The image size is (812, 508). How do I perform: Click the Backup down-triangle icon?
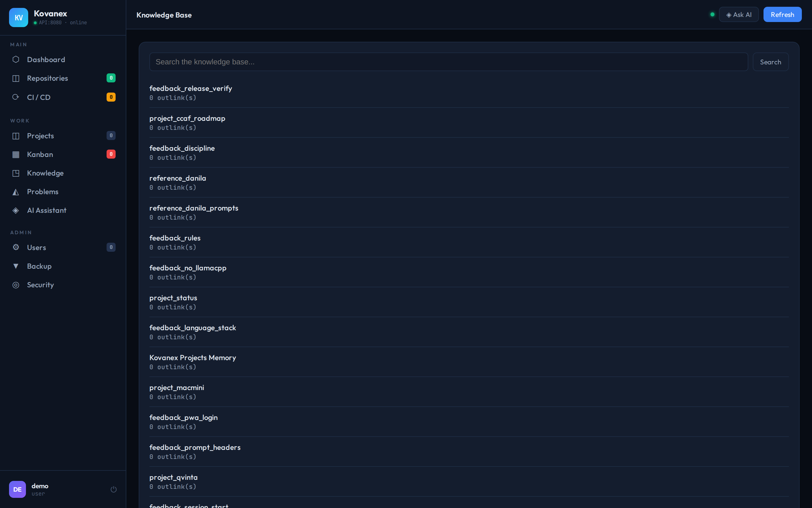point(16,266)
